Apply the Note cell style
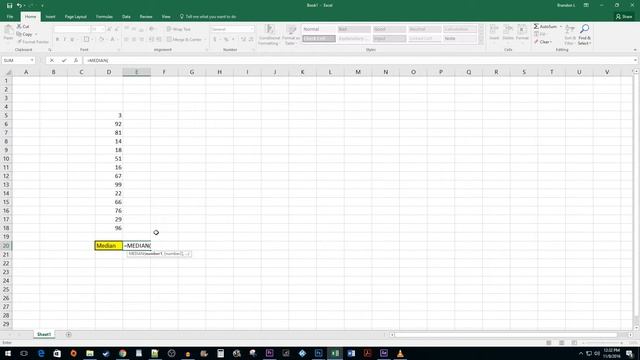640x360 pixels. pos(460,38)
